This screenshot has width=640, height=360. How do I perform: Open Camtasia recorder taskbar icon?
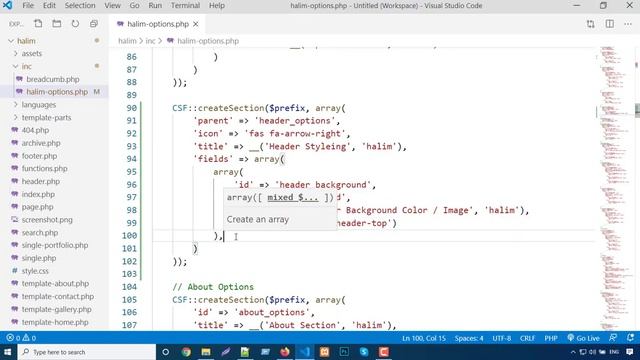pos(384,352)
